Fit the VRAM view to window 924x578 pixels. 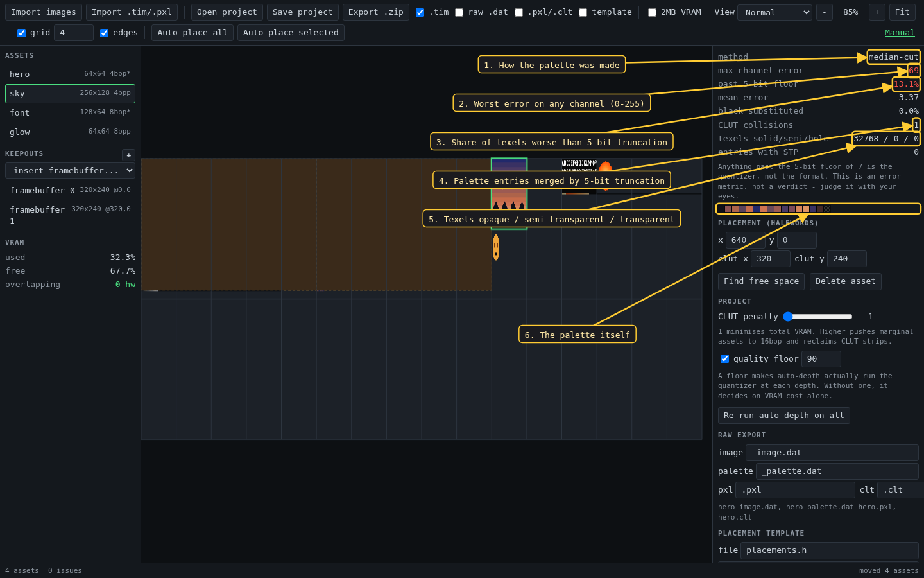point(902,12)
